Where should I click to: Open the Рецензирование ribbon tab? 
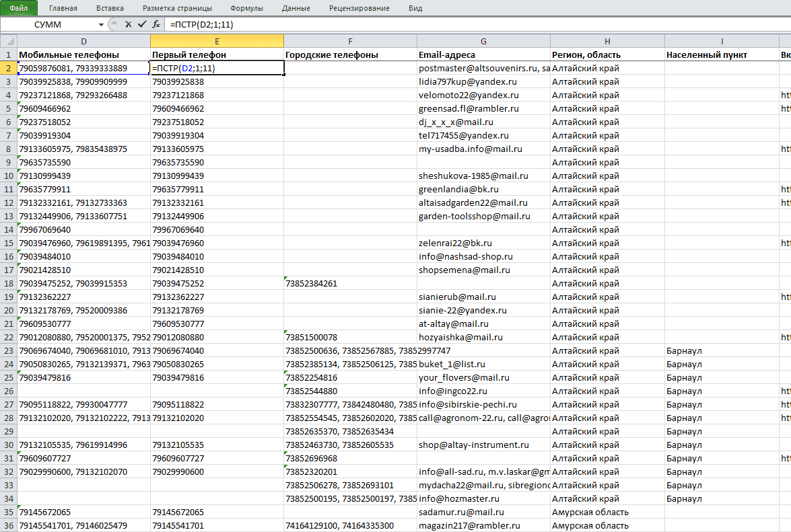coord(359,8)
